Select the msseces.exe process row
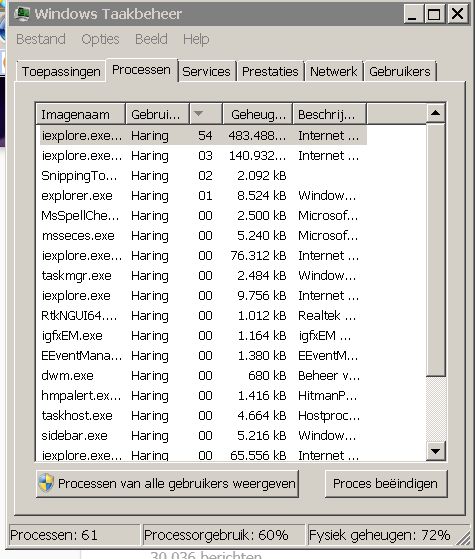Screen dimensions: 475x559 click(x=203, y=236)
